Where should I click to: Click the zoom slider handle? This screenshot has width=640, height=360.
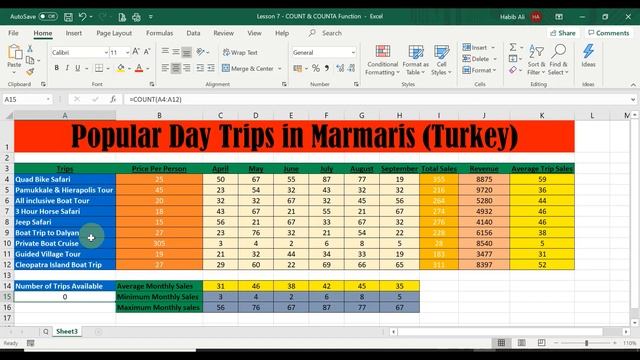click(587, 343)
